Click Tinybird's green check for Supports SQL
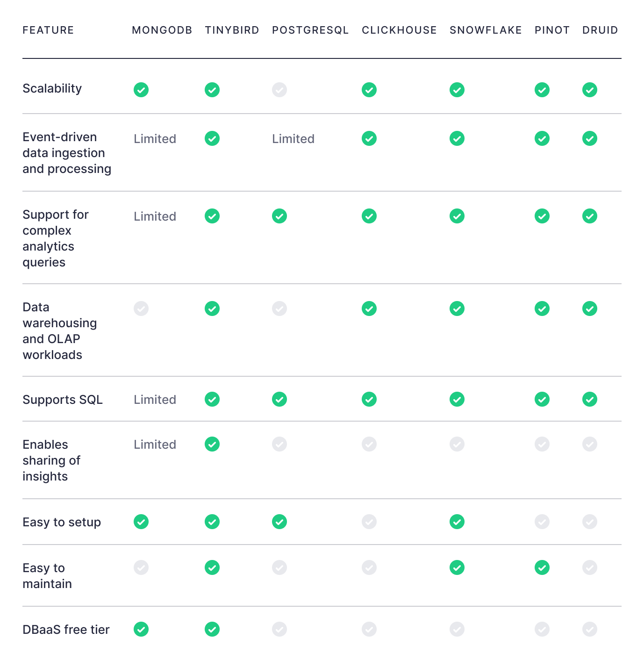This screenshot has width=644, height=660. [x=212, y=399]
